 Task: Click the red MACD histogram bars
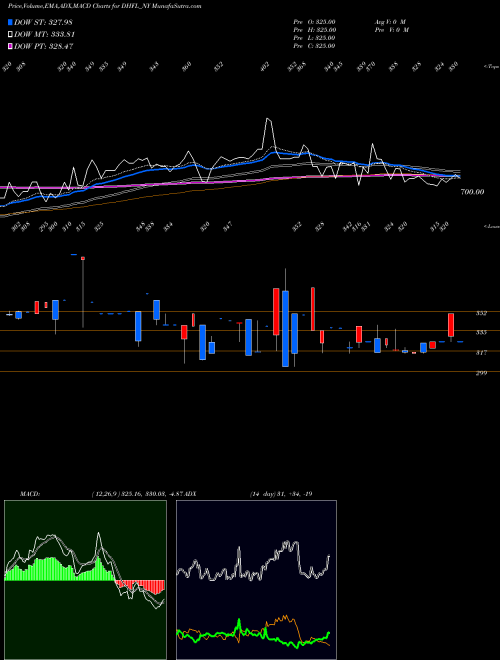pyautogui.click(x=140, y=586)
